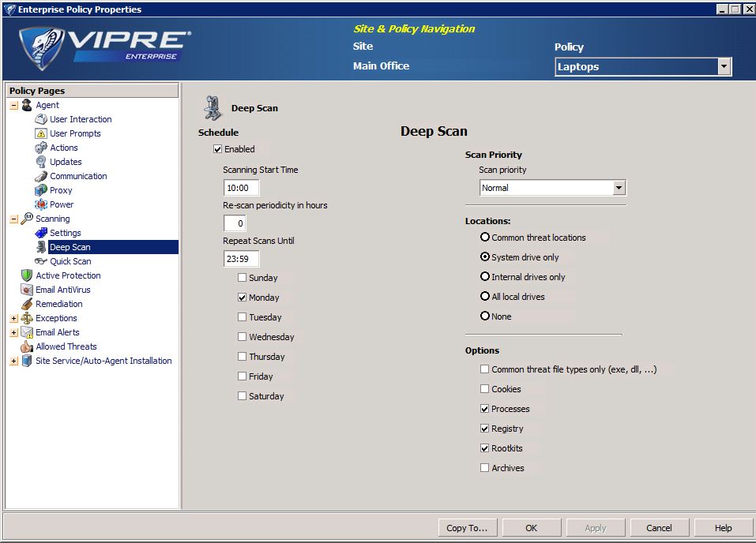Viewport: 756px width, 543px height.
Task: Open the Scan priority dropdown
Action: pos(619,188)
